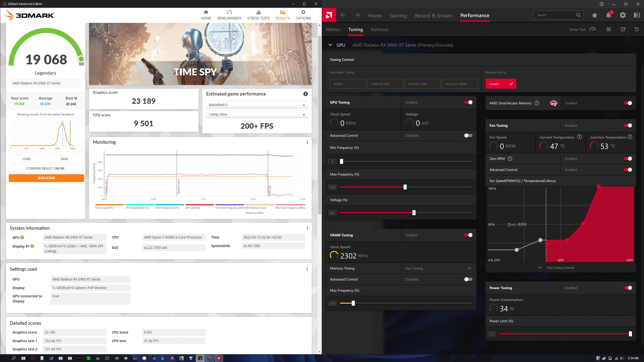
Task: Click COMPARE RESULT ONLINE button
Action: click(x=46, y=168)
